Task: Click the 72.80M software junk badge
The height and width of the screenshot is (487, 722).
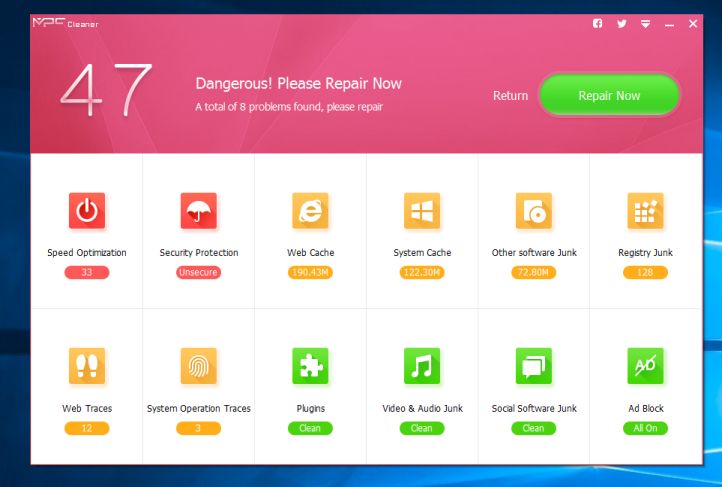Action: pyautogui.click(x=534, y=272)
